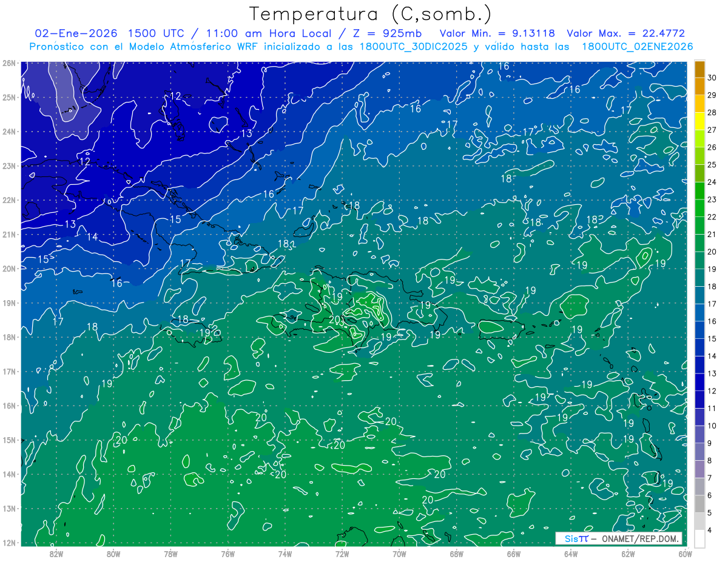The width and height of the screenshot is (728, 562).
Task: Click the 76W longitude axis label
Action: pyautogui.click(x=227, y=553)
